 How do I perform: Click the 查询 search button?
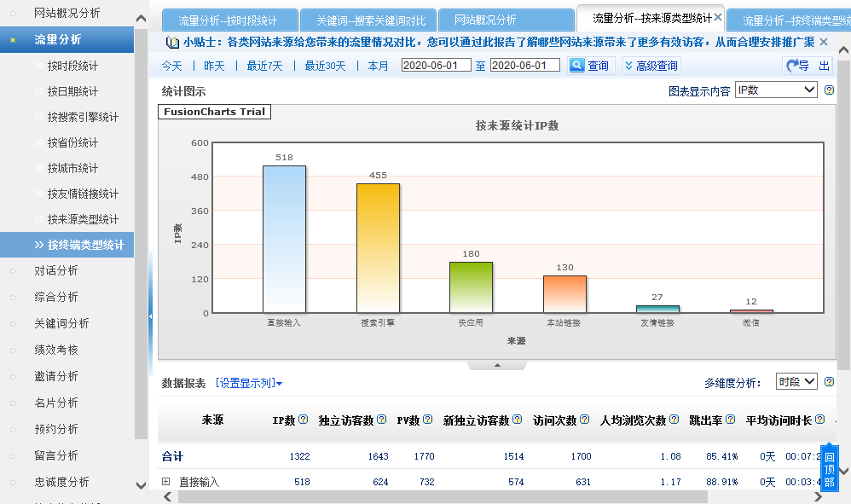click(589, 66)
